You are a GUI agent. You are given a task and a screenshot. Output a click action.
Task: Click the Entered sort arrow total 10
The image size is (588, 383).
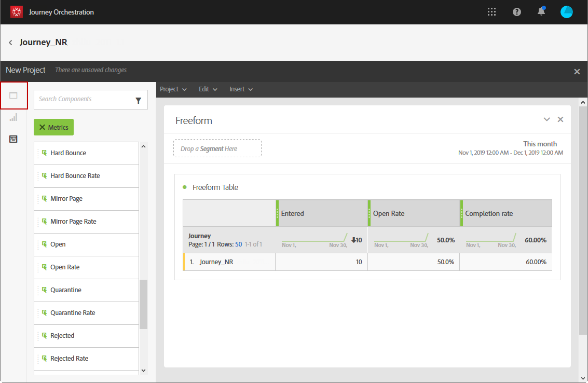click(357, 240)
